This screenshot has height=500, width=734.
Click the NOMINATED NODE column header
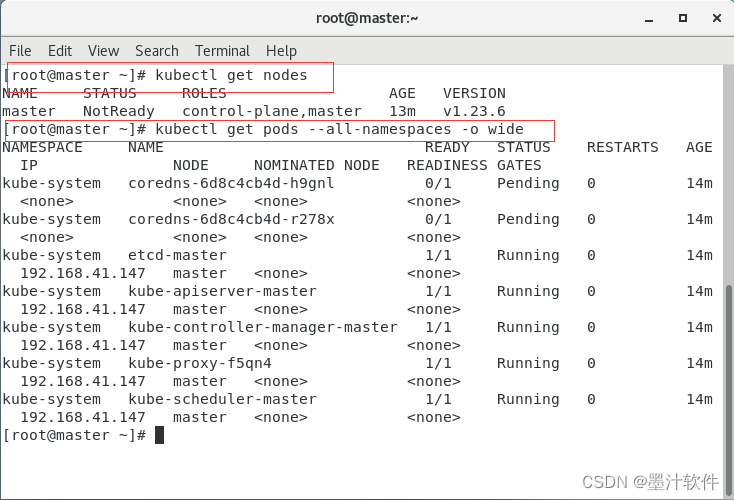[x=316, y=165]
